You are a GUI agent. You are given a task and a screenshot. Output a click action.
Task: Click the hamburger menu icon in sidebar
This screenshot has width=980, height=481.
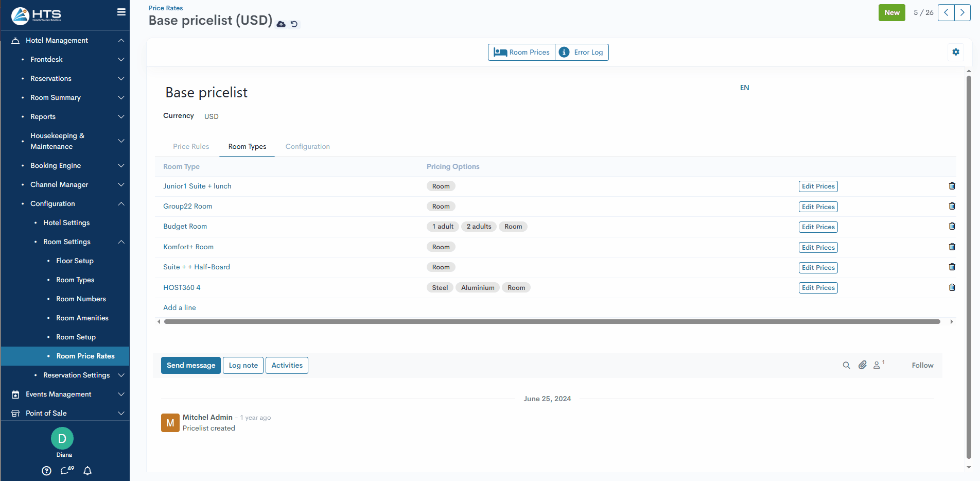pos(121,12)
